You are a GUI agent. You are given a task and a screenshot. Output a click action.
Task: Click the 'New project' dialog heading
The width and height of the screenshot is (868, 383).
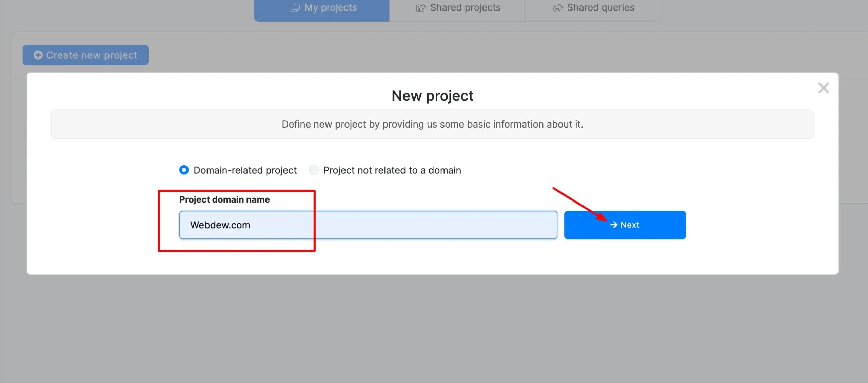(x=432, y=96)
